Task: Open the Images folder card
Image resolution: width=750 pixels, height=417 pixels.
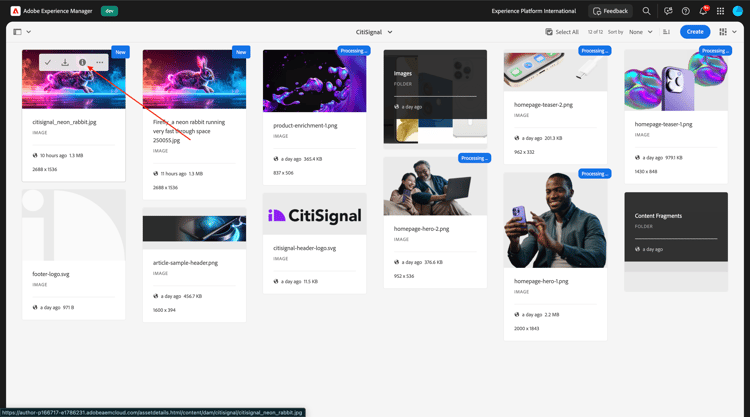Action: click(435, 97)
